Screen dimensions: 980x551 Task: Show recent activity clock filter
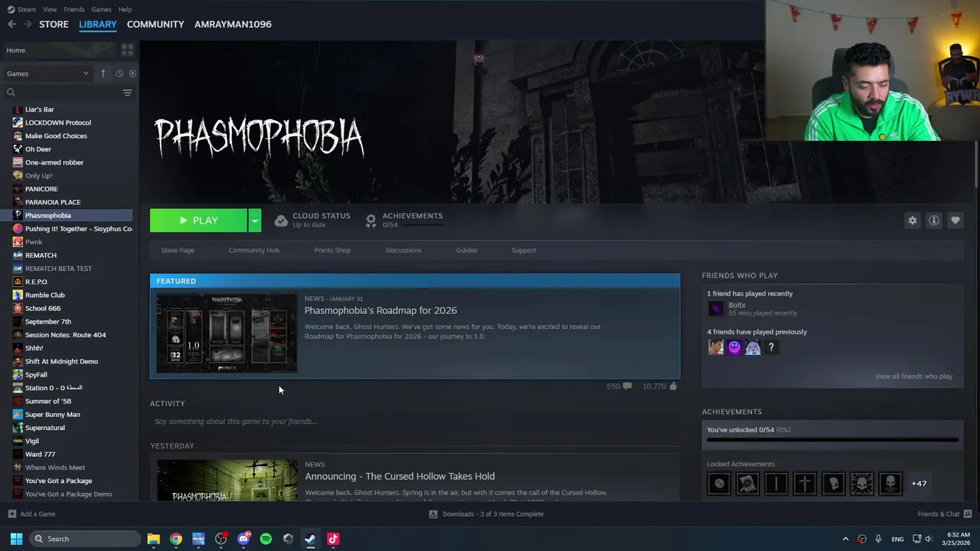click(x=119, y=73)
